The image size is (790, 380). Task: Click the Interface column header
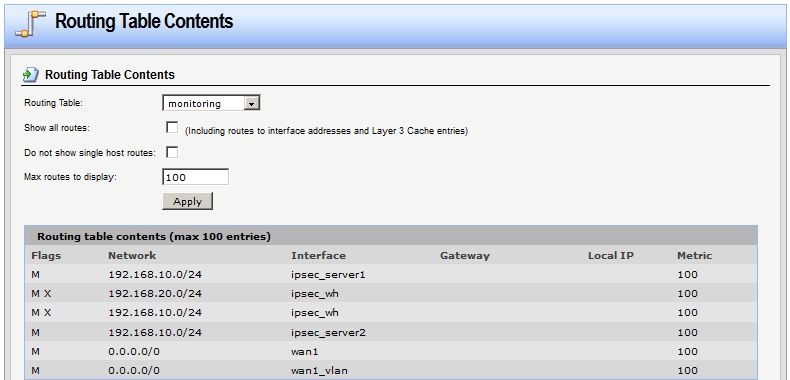click(x=318, y=256)
